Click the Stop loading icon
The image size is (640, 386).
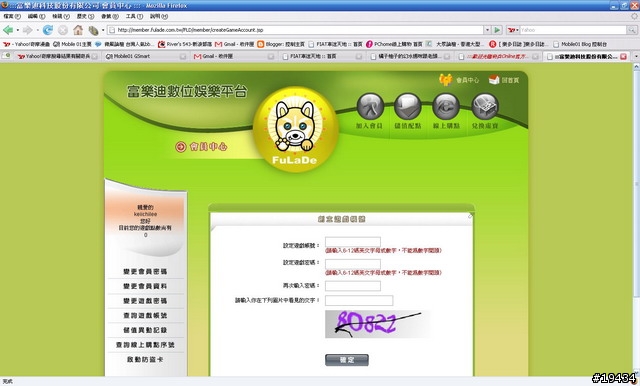click(62, 30)
